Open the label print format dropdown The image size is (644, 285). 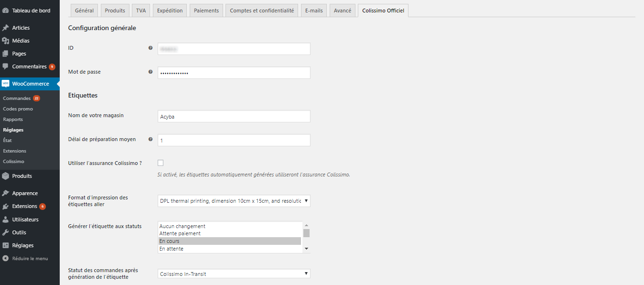[234, 201]
